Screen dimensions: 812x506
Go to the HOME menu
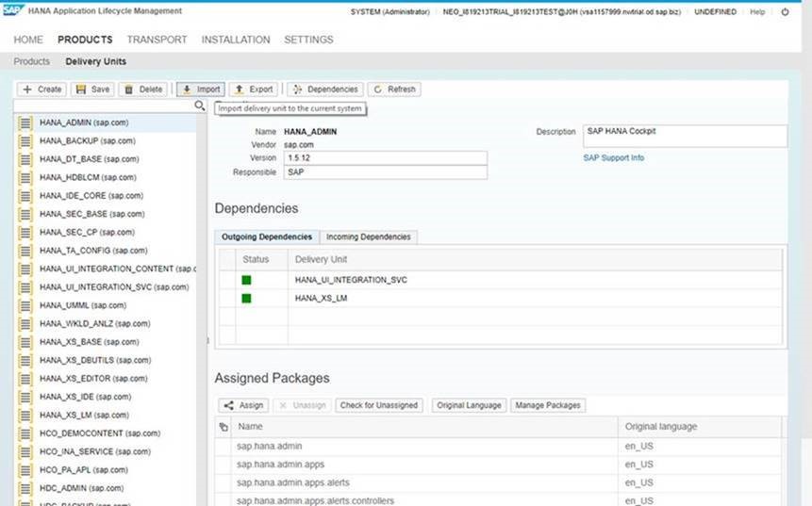click(28, 40)
